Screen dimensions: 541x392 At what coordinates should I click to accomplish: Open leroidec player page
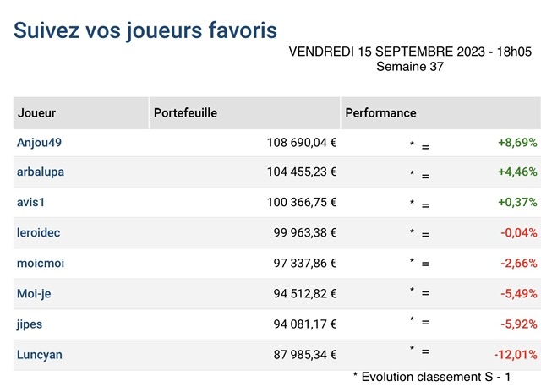click(38, 232)
